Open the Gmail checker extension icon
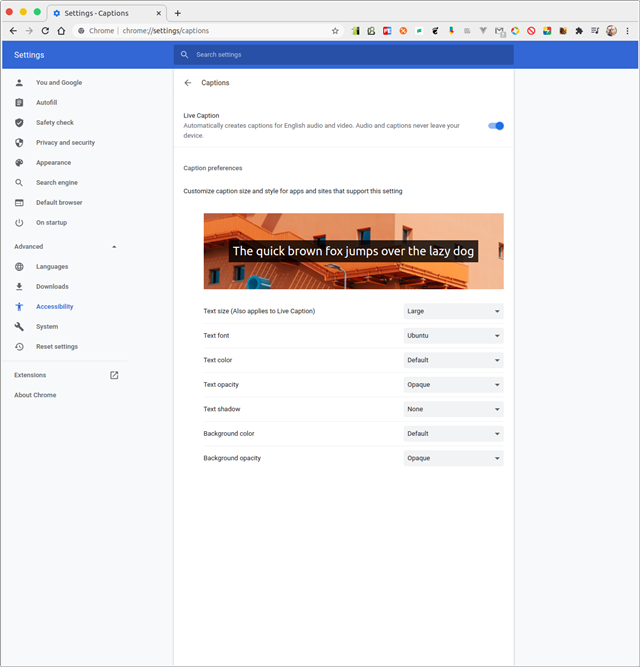640x667 pixels. click(500, 31)
